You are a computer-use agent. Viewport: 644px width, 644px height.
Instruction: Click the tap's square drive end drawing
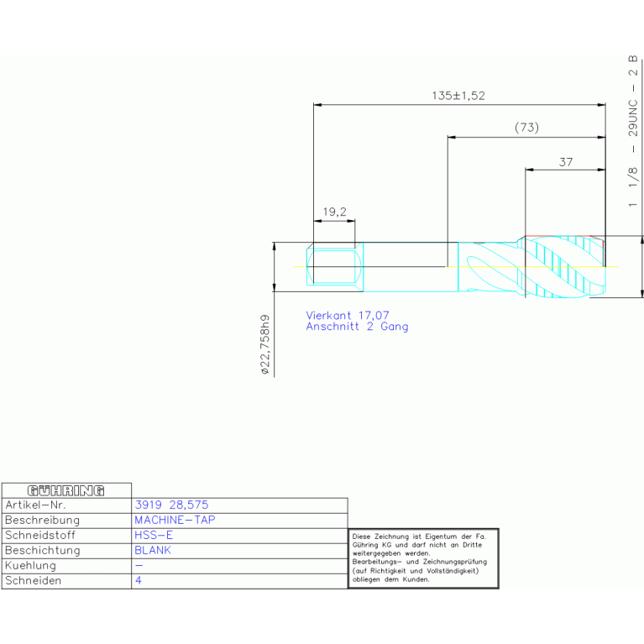click(x=335, y=266)
